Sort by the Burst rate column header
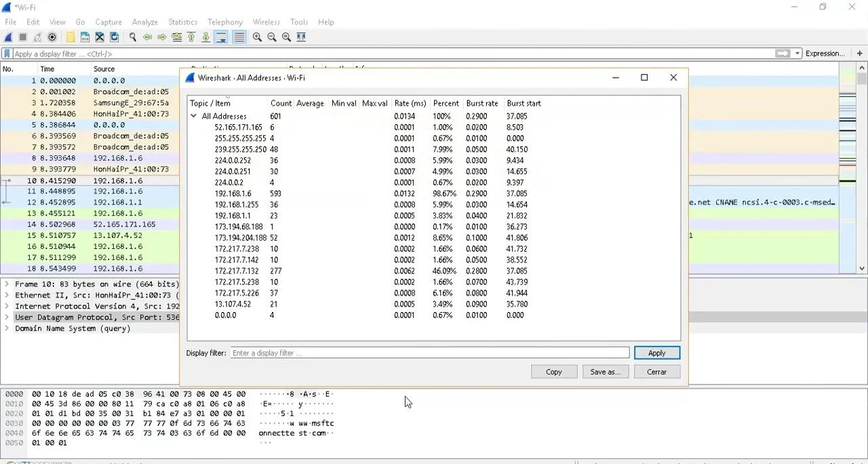The height and width of the screenshot is (464, 868). tap(481, 103)
